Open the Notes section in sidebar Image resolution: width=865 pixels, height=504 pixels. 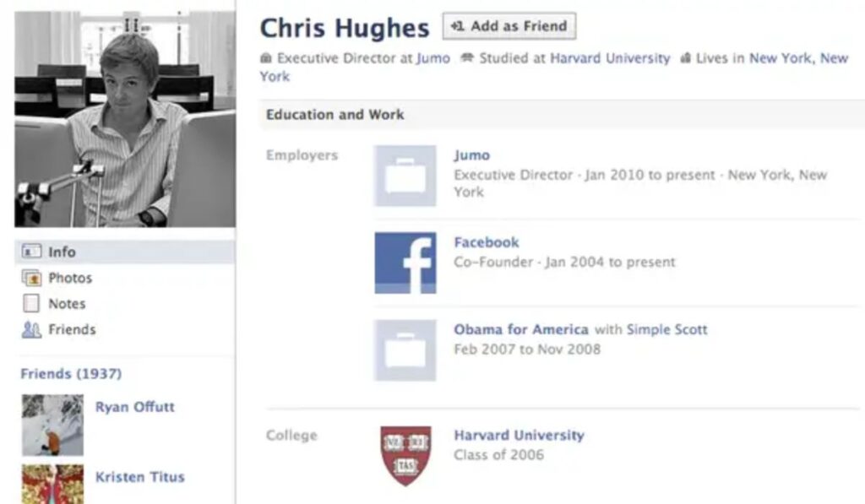click(x=67, y=304)
